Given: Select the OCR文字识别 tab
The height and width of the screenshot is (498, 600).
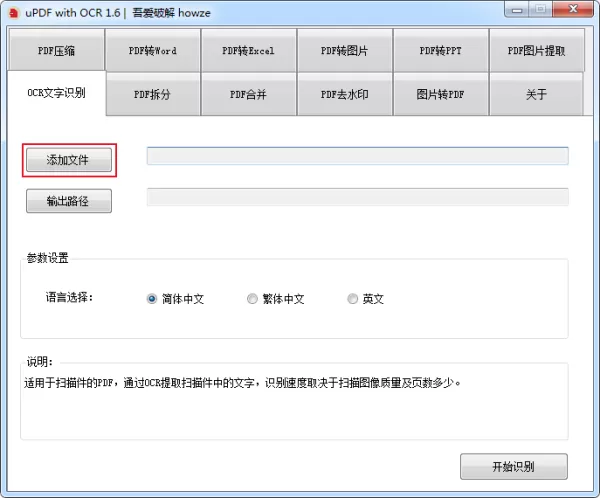Looking at the screenshot, I should [x=56, y=93].
